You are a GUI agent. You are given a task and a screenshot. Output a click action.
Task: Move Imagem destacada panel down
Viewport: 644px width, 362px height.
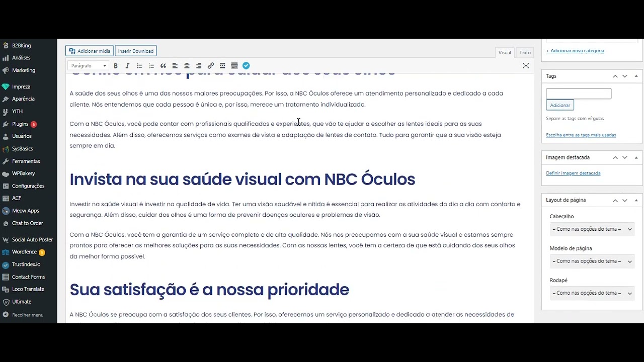tap(625, 157)
